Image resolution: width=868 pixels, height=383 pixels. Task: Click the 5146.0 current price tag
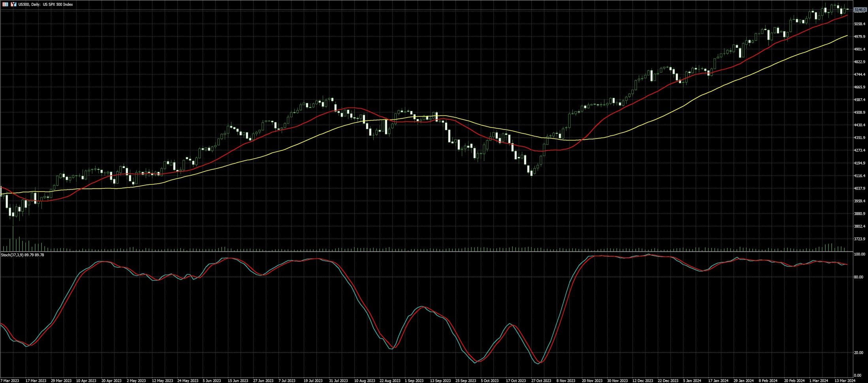pyautogui.click(x=860, y=9)
